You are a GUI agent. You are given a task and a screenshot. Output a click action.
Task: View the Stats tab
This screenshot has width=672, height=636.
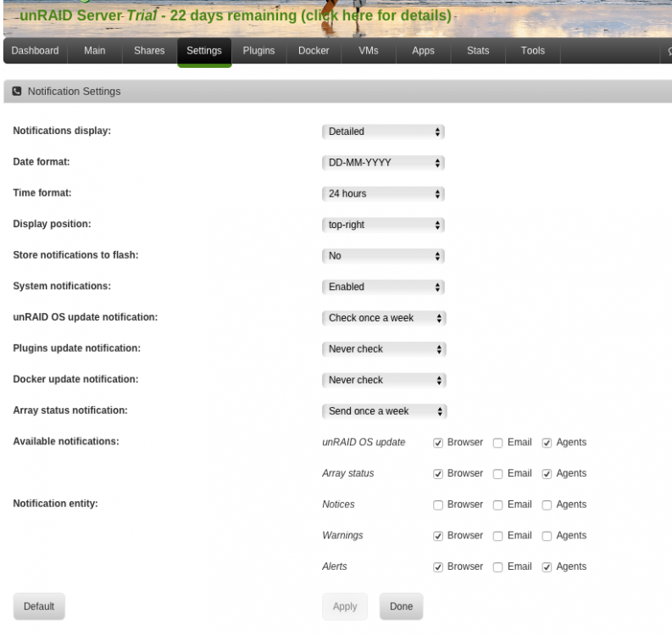point(478,51)
